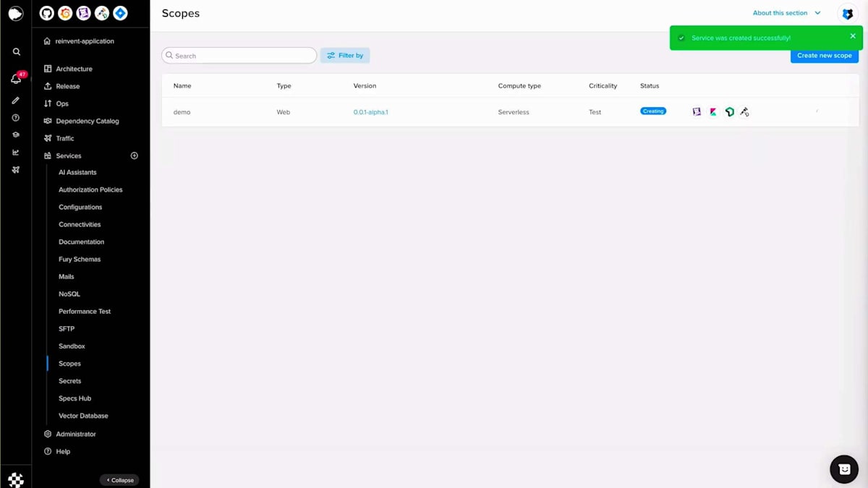This screenshot has height=488, width=868.
Task: Open the tracing tool icon for demo scope
Action: tap(744, 112)
